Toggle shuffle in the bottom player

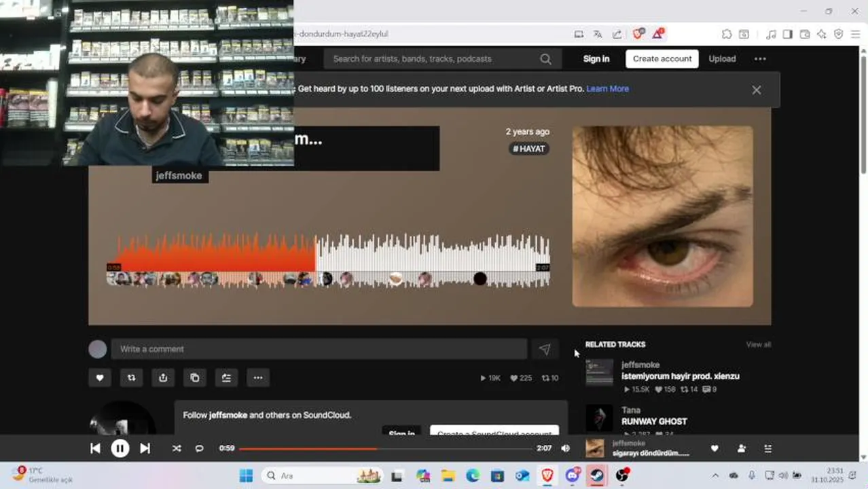pos(177,448)
